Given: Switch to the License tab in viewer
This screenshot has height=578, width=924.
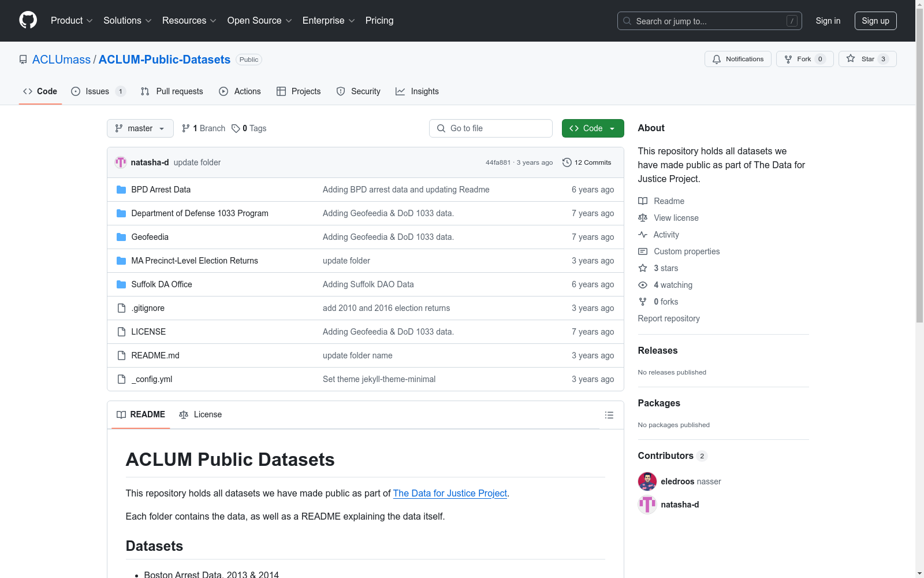Looking at the screenshot, I should tap(200, 414).
